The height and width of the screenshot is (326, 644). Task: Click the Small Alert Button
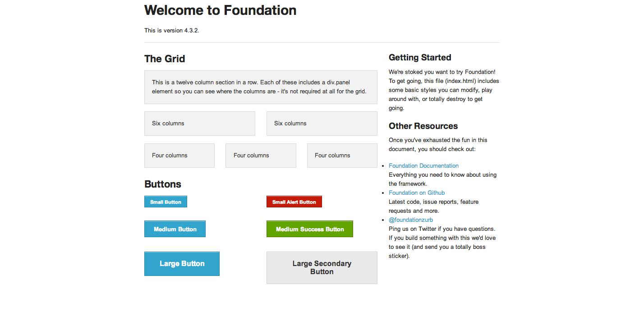(294, 202)
